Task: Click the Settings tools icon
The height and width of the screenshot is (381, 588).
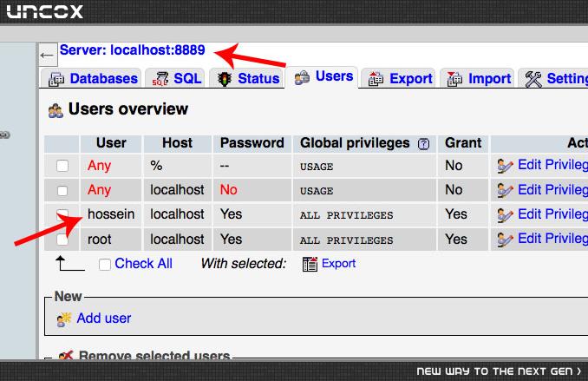Action: (533, 79)
